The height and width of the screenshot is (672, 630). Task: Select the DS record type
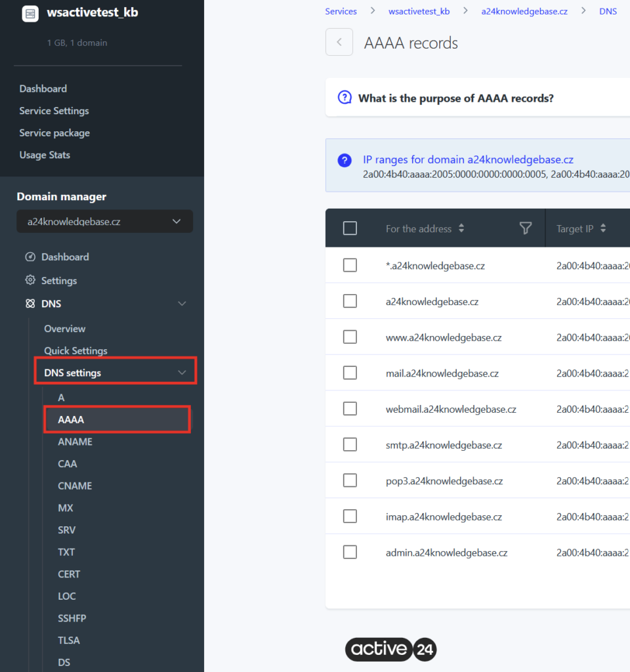(64, 663)
